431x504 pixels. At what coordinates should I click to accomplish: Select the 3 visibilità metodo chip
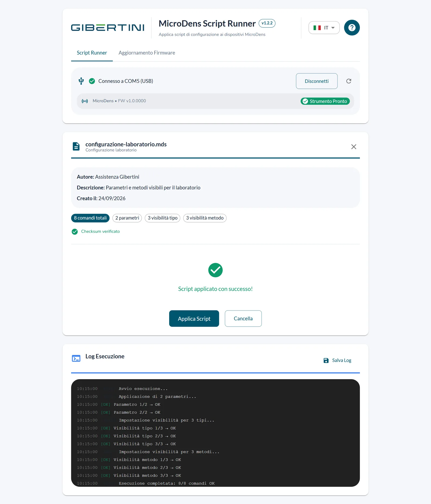click(205, 218)
